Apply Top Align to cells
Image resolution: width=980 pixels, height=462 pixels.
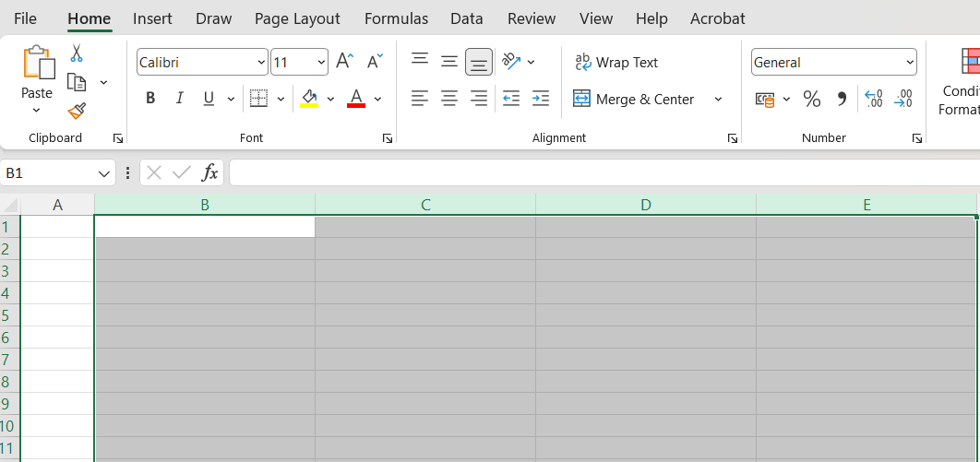pos(420,61)
